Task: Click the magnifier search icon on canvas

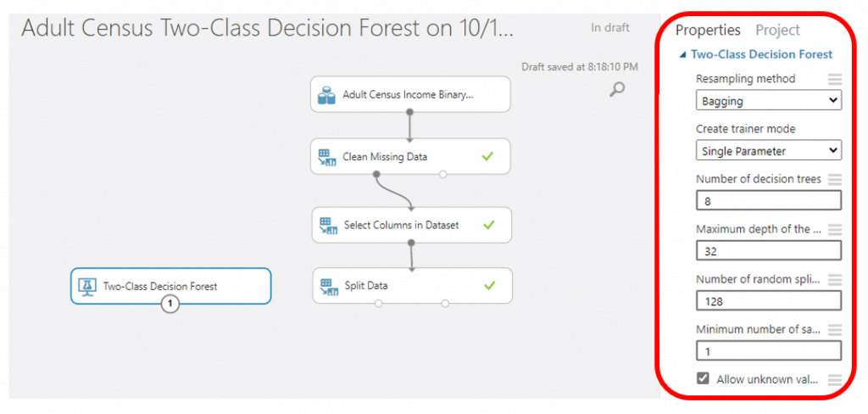Action: click(617, 89)
